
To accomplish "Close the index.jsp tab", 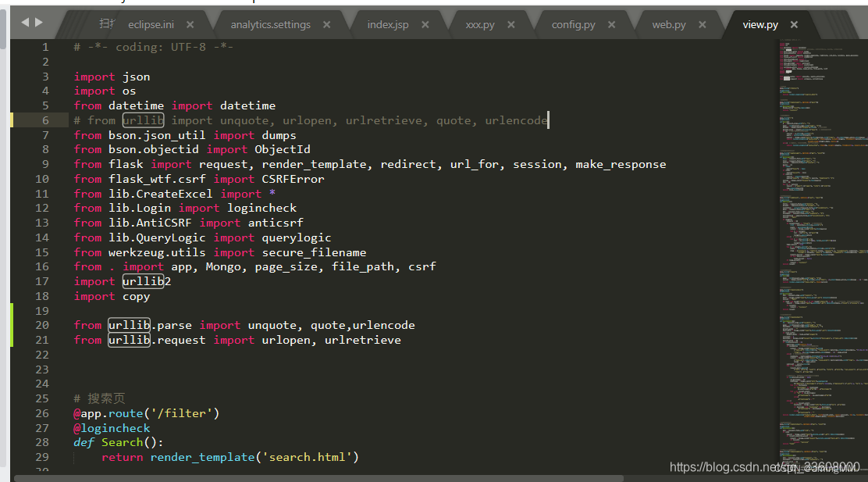I will pyautogui.click(x=425, y=24).
